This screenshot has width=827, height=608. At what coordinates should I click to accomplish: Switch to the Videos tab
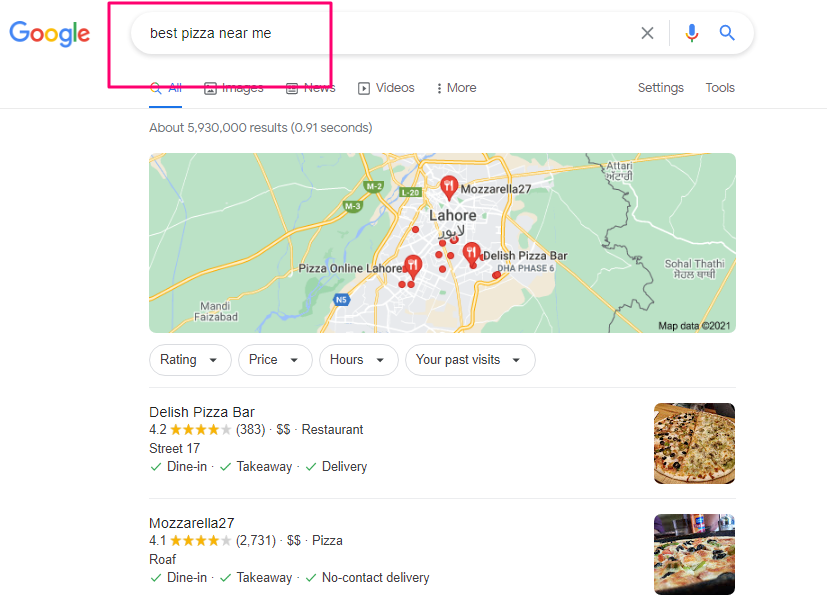coord(386,88)
